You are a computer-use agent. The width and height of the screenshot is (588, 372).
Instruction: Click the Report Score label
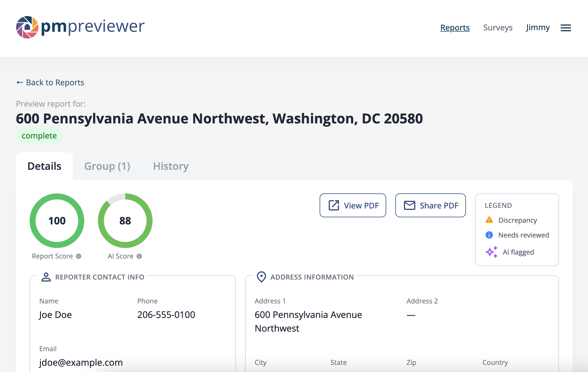point(52,256)
